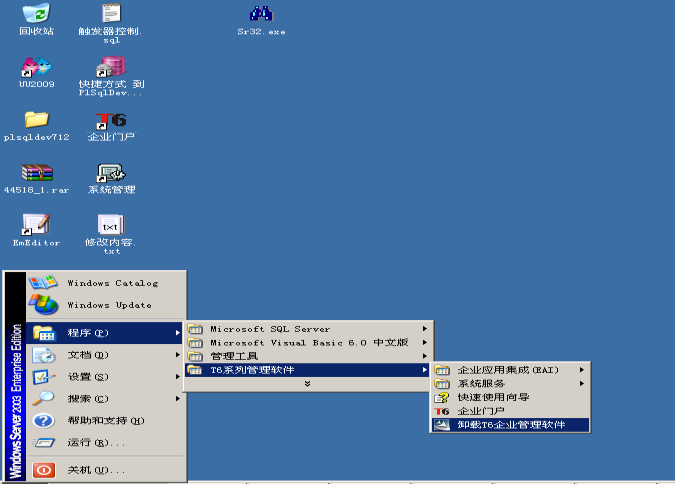Click 关机(U)... to shut down
The width and height of the screenshot is (675, 484).
point(95,470)
